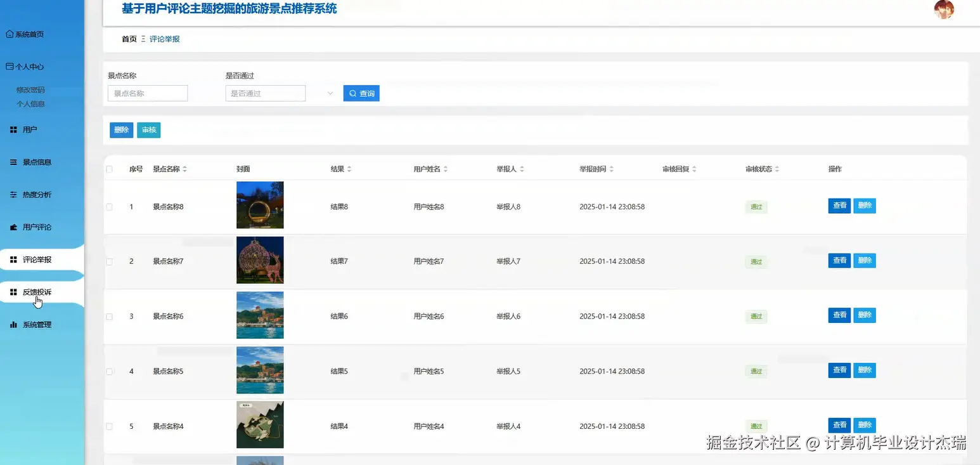Click 删除 for row 景点名称5

(x=865, y=370)
